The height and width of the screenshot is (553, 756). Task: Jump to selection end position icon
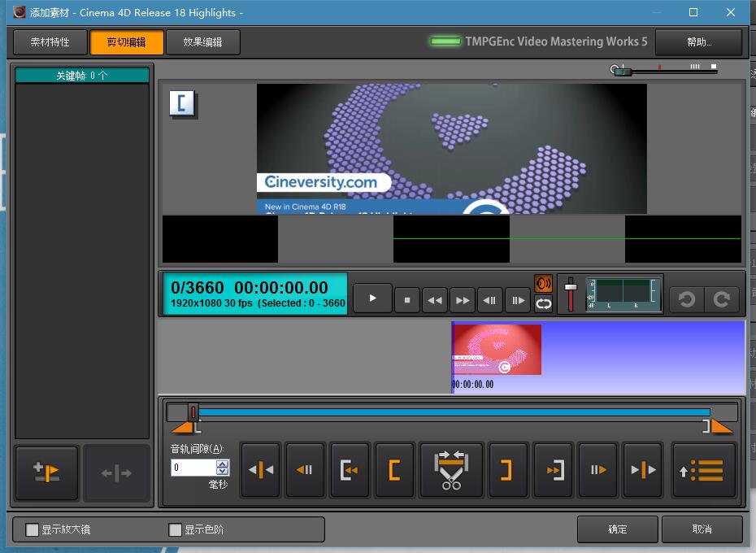pos(554,469)
